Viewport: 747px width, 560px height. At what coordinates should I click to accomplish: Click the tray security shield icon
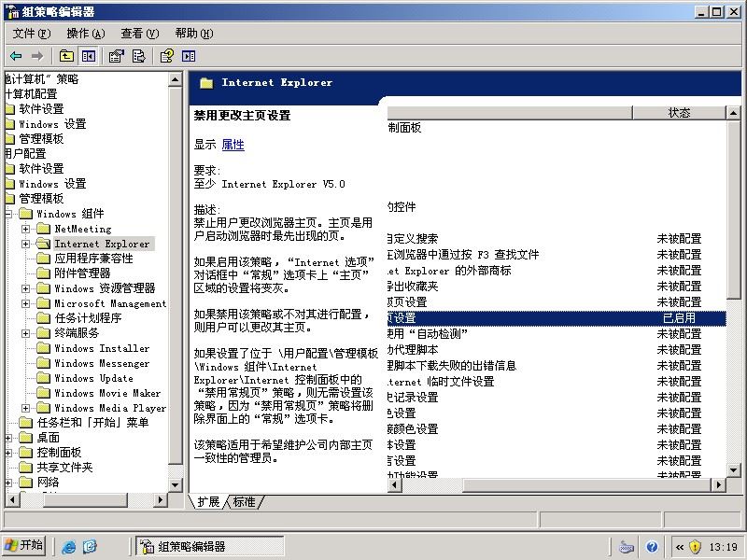pyautogui.click(x=695, y=547)
